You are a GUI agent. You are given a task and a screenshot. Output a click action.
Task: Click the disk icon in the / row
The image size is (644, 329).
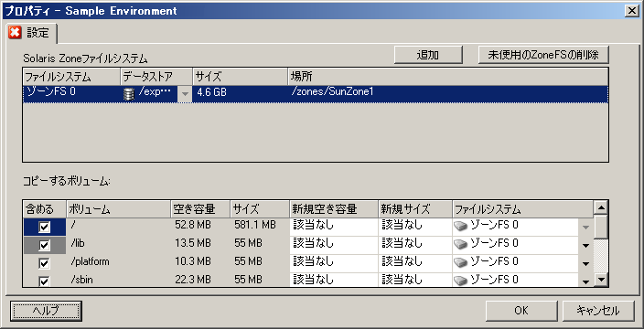(x=461, y=226)
